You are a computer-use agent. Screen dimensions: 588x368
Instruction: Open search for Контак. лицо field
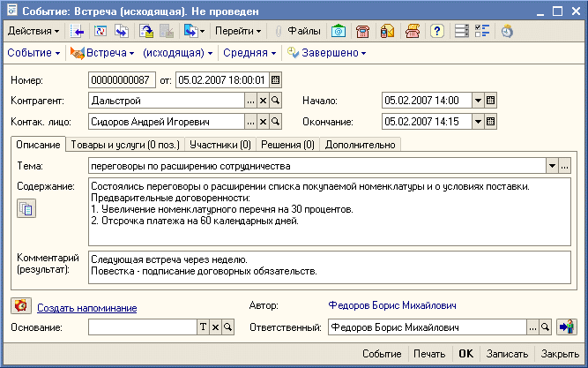[275, 121]
